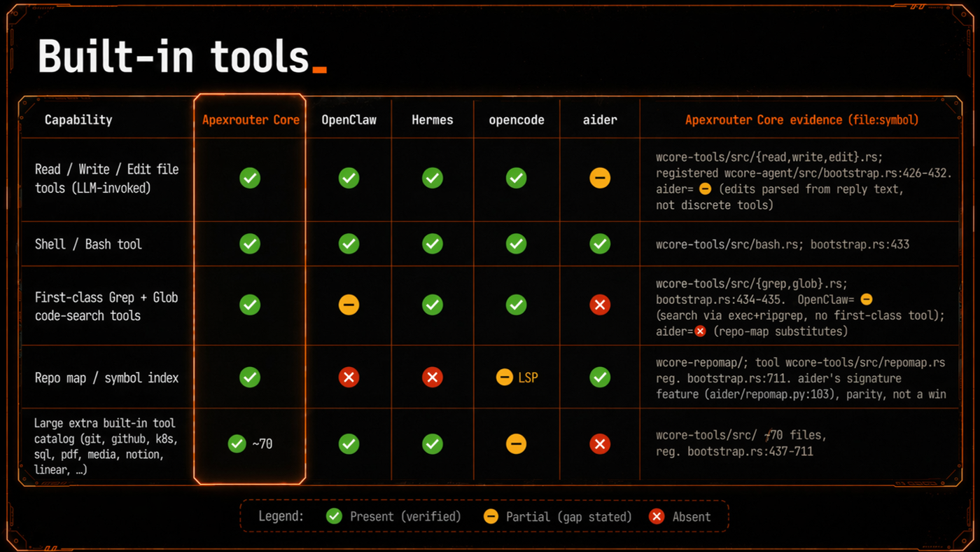Viewport: 980px width, 552px height.
Task: Click opencode checkmark in Read/Write/Edit row
Action: [x=517, y=178]
